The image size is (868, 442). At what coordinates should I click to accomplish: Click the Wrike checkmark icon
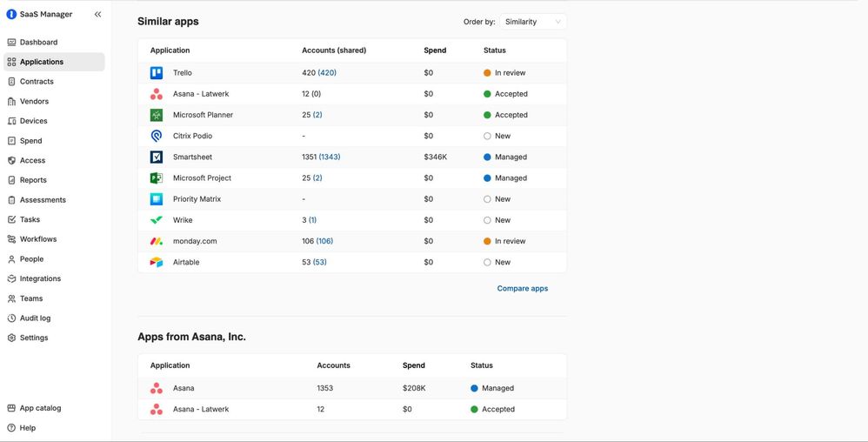click(157, 220)
